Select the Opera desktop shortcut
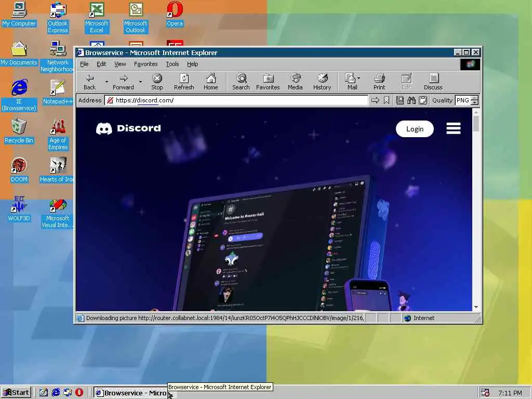 (175, 14)
